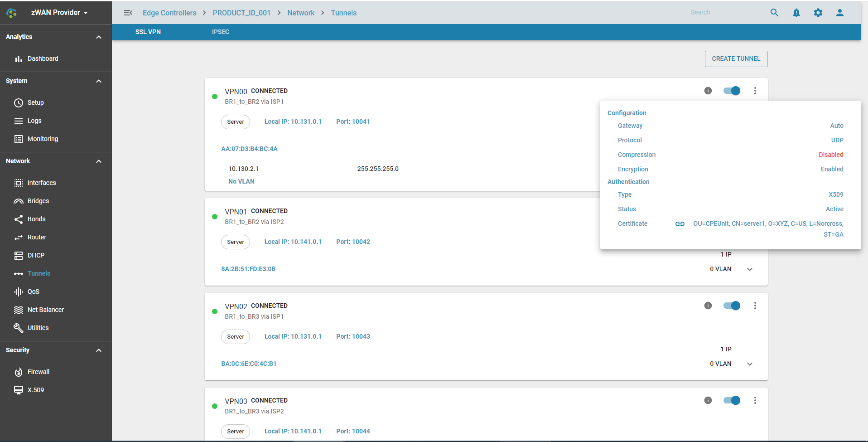The width and height of the screenshot is (868, 442).
Task: Click the user account icon
Action: pyautogui.click(x=839, y=13)
